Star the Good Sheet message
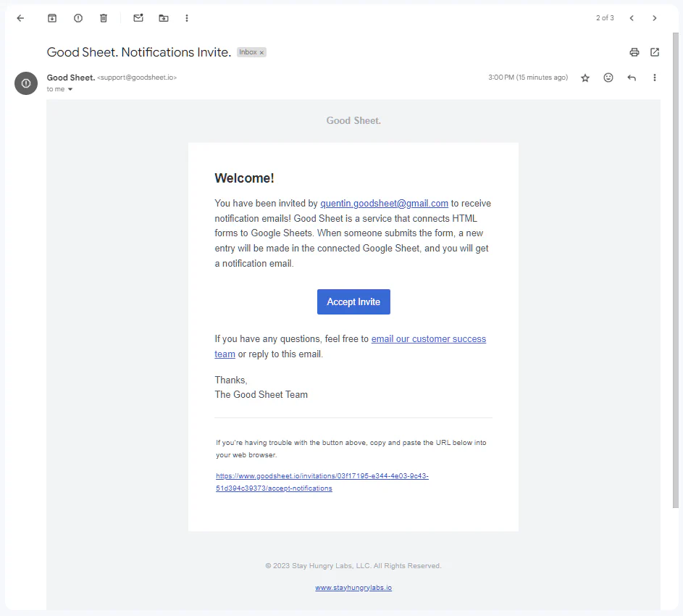 (585, 78)
